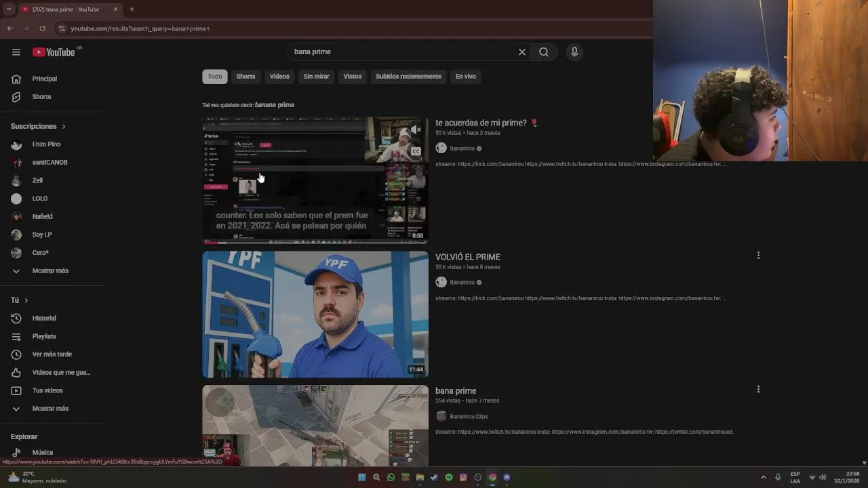868x488 pixels.
Task: Click the suggested 'banana prime' search link
Action: click(275, 105)
